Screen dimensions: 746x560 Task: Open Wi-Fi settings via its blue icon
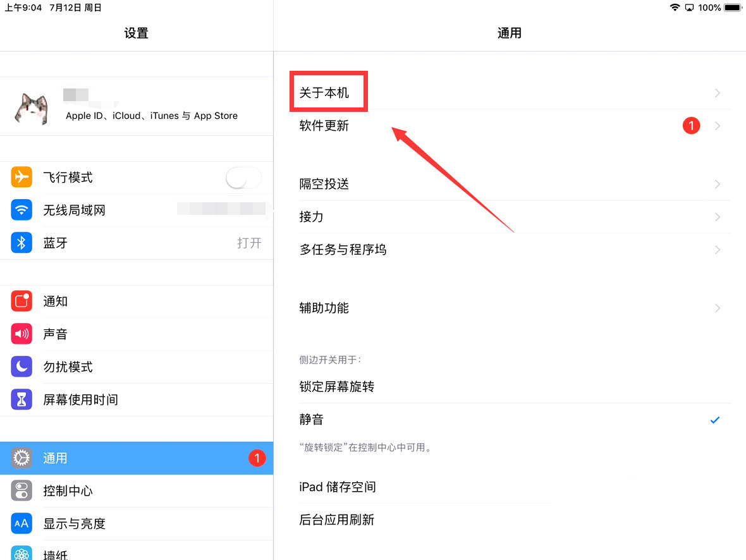(21, 210)
